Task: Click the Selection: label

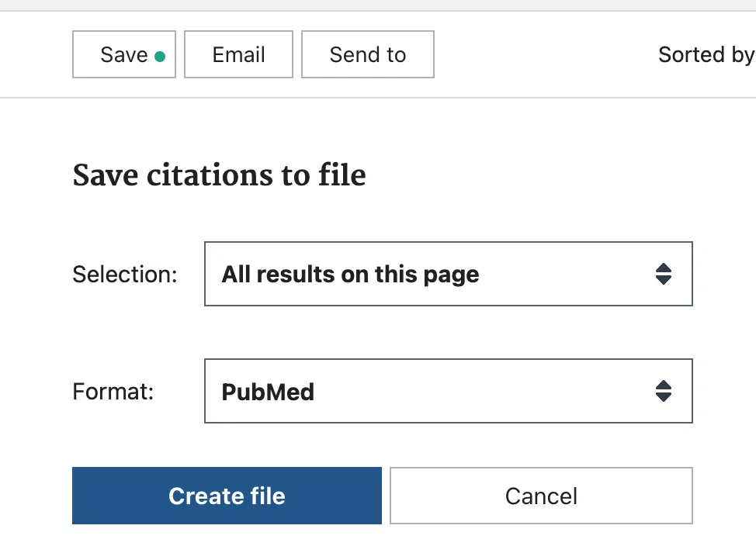Action: (x=125, y=275)
